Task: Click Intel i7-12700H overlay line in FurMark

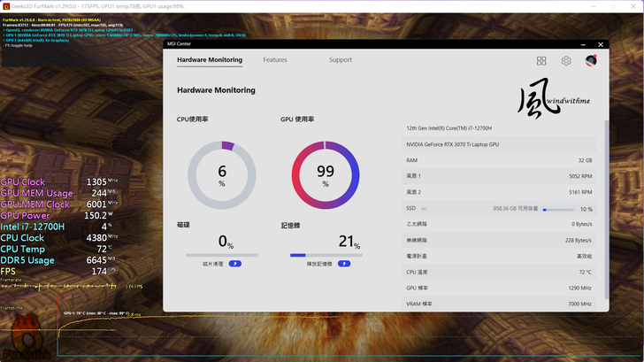Action: 57,227
